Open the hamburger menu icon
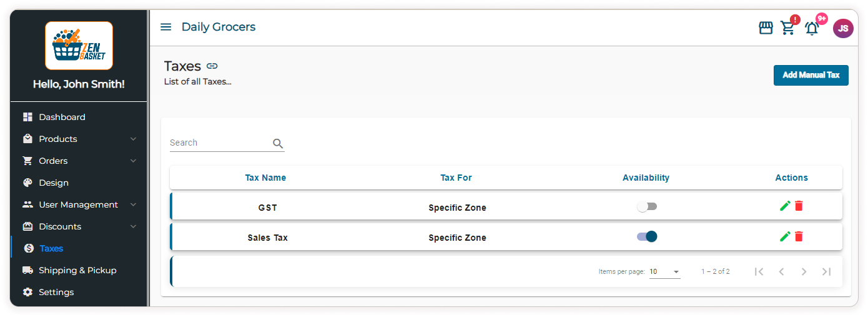The image size is (868, 317). click(x=165, y=27)
